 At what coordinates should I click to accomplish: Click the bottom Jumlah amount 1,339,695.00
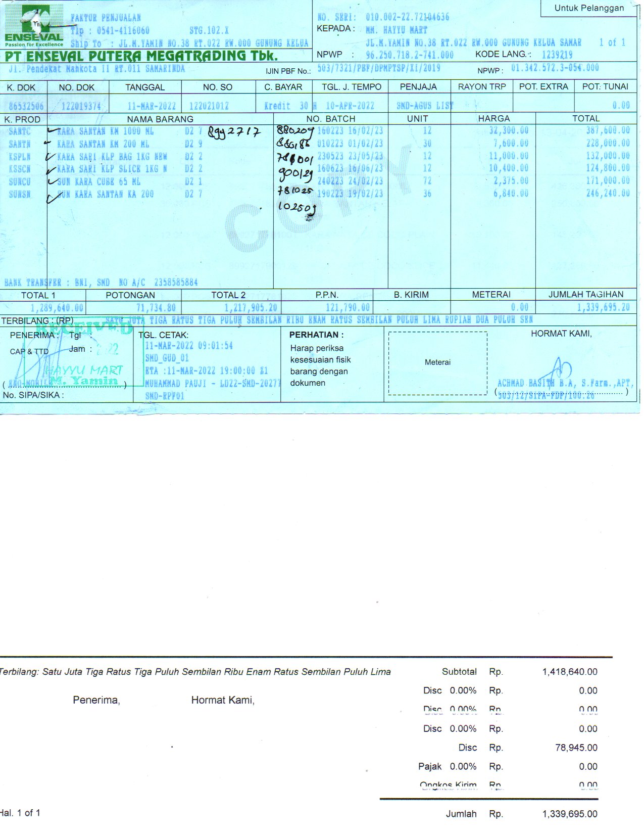pyautogui.click(x=569, y=814)
